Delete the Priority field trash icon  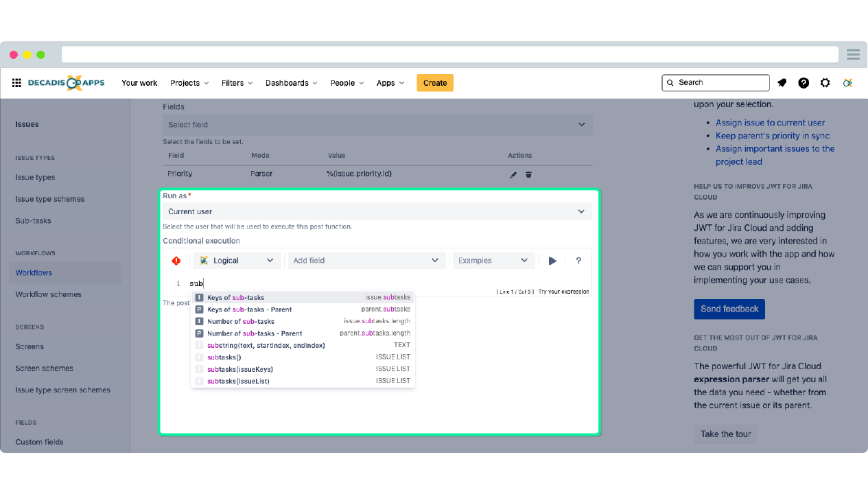(x=528, y=174)
